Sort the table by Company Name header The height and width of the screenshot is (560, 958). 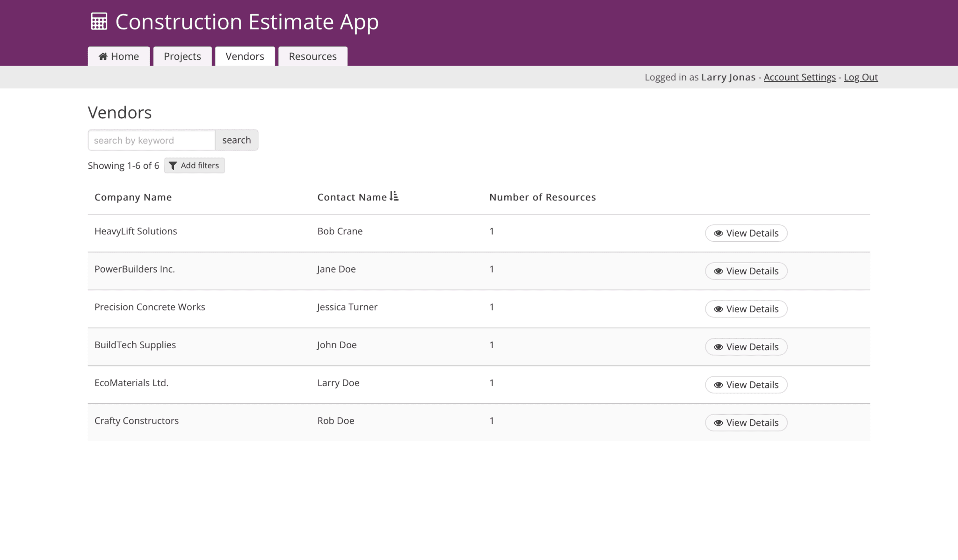click(x=133, y=197)
